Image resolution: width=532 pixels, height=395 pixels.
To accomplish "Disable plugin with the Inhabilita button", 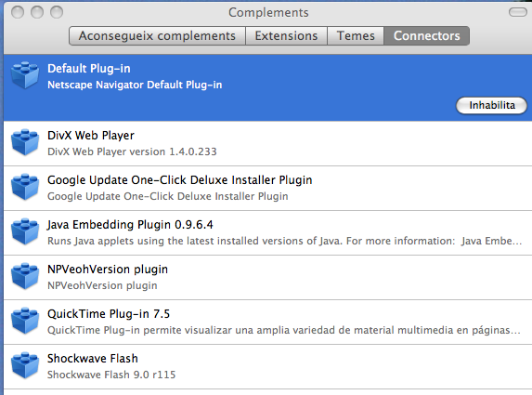I will click(x=492, y=105).
